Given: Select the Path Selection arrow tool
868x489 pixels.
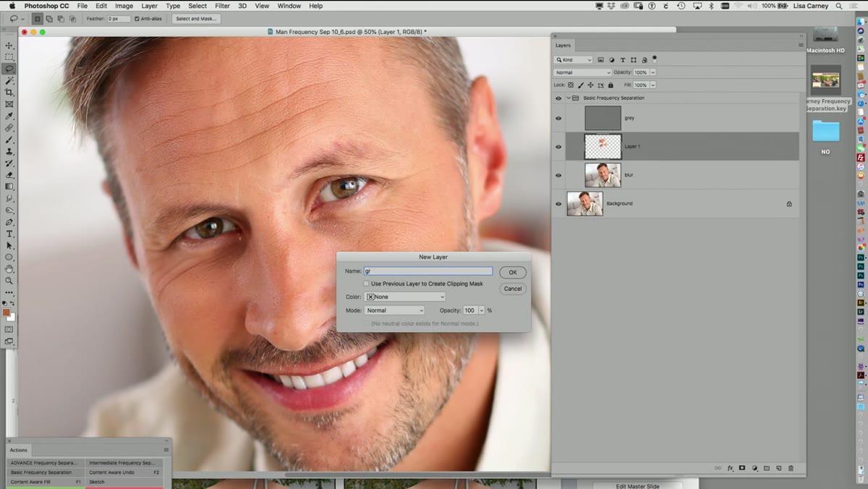Looking at the screenshot, I should (x=9, y=245).
